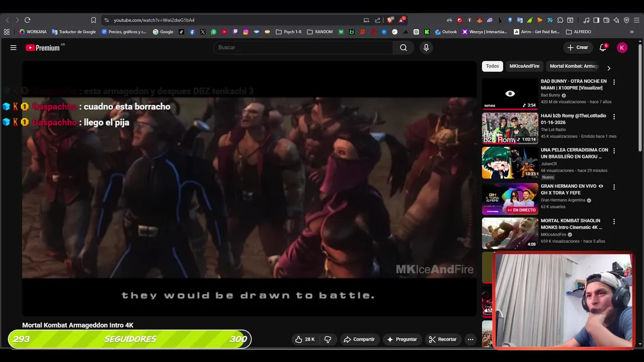Screen dimensions: 644x362
Task: Open the MetaMask fox extension
Action: point(479,20)
